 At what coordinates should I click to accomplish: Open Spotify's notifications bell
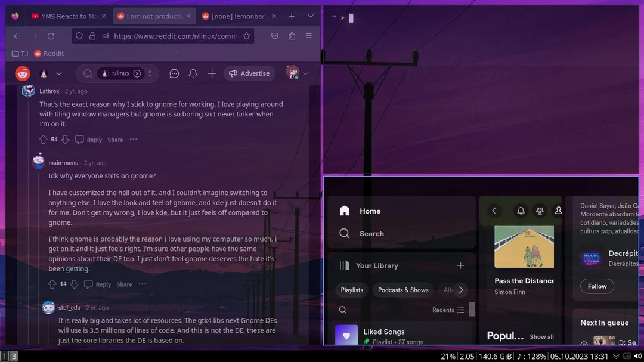(521, 211)
